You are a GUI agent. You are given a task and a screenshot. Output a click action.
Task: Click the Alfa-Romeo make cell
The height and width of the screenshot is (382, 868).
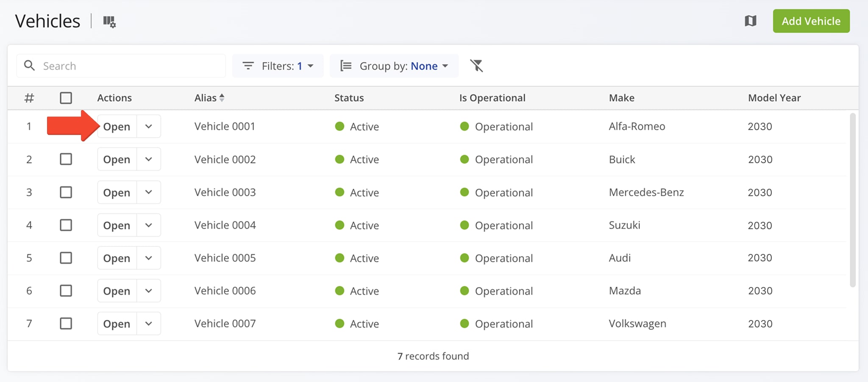point(637,126)
